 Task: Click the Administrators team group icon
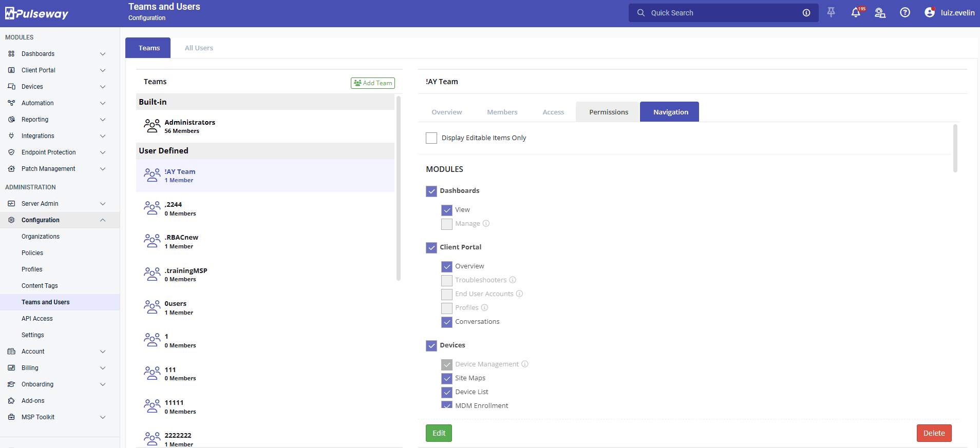point(152,126)
